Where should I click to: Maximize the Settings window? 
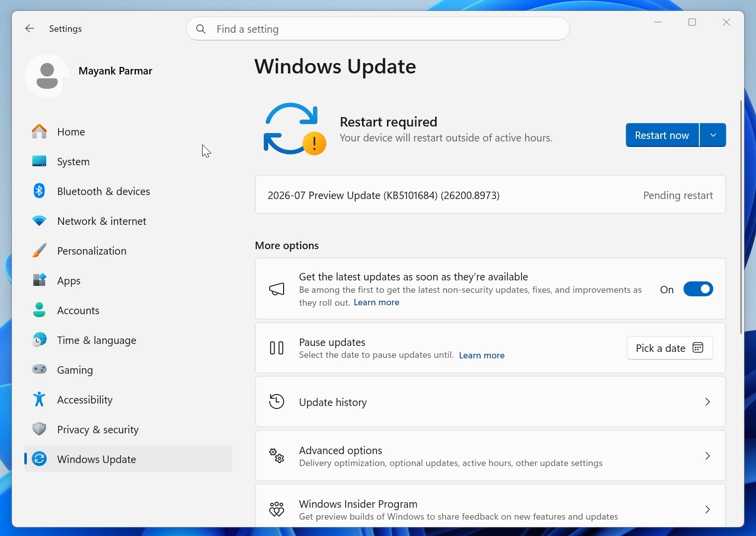[x=692, y=22]
